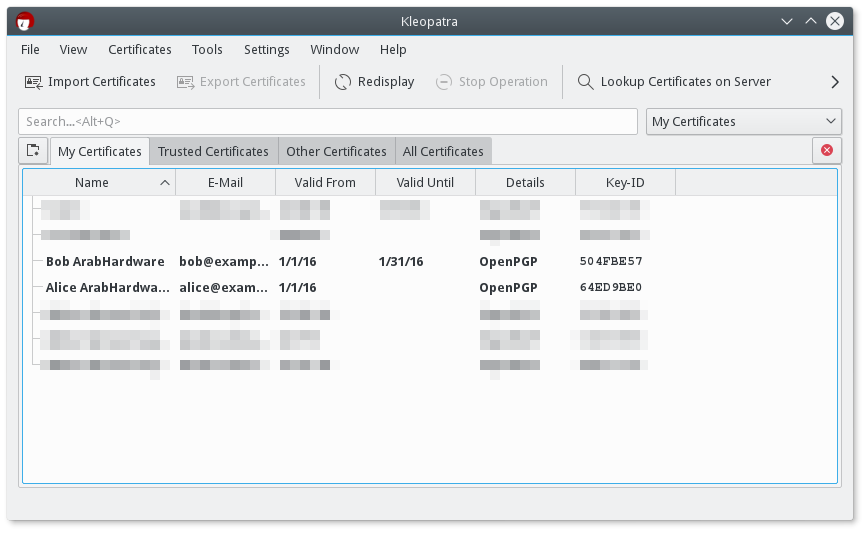Click OpenPGP in Bob's row
Image resolution: width=866 pixels, height=533 pixels.
[508, 262]
